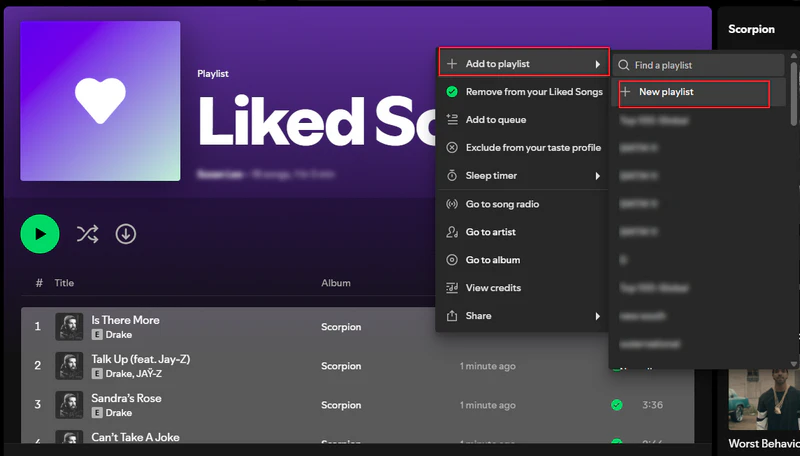The image size is (800, 456).
Task: Click the plus icon next to New playlist
Action: [626, 92]
